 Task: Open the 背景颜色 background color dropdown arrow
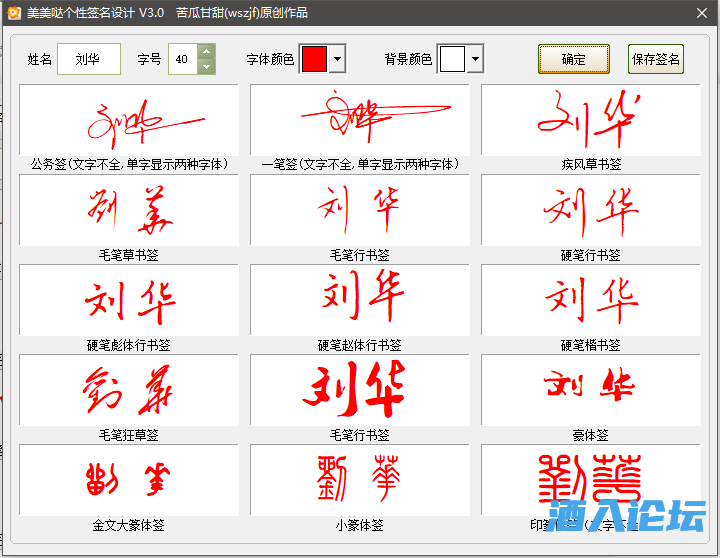click(475, 59)
